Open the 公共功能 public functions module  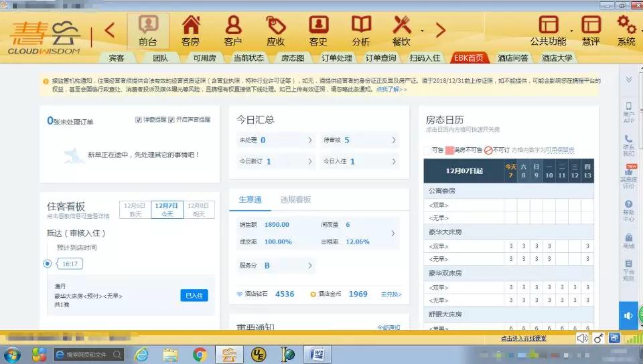pyautogui.click(x=549, y=31)
